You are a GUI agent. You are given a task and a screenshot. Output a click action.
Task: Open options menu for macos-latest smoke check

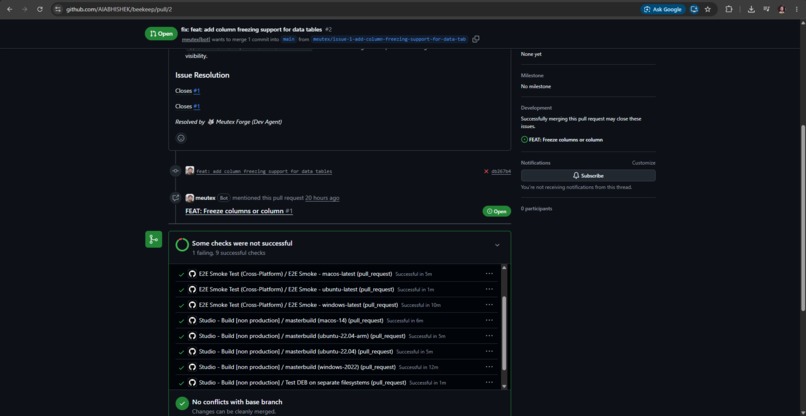pos(489,274)
